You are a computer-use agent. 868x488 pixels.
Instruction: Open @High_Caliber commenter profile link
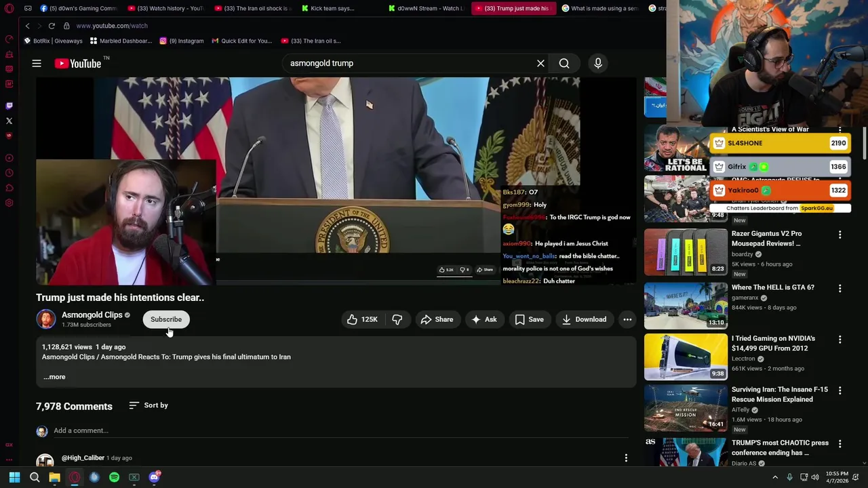point(83,458)
